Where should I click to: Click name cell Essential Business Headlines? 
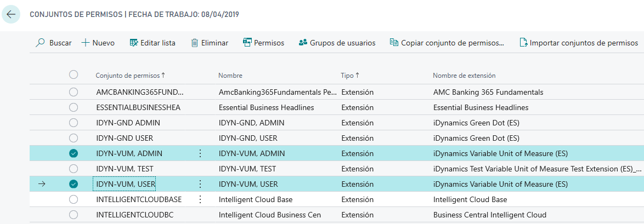tap(266, 107)
